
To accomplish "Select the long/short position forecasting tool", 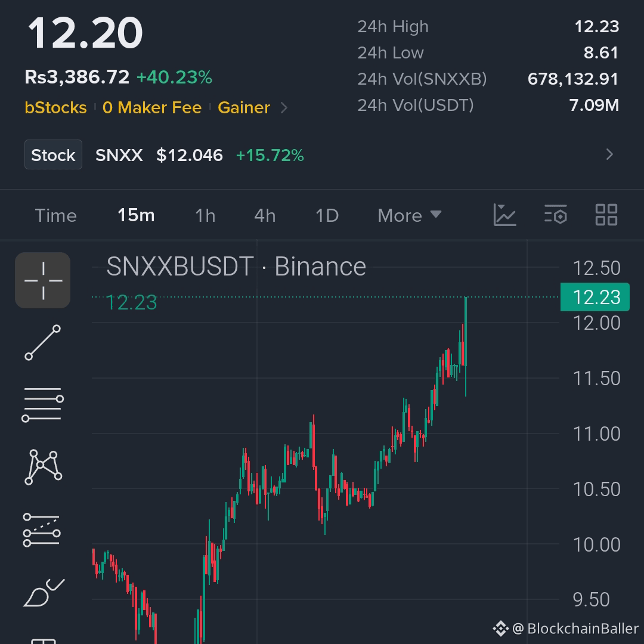I will pos(42,530).
